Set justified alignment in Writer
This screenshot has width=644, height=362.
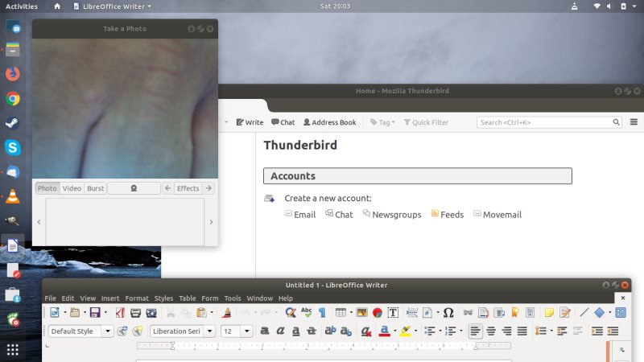[522, 331]
